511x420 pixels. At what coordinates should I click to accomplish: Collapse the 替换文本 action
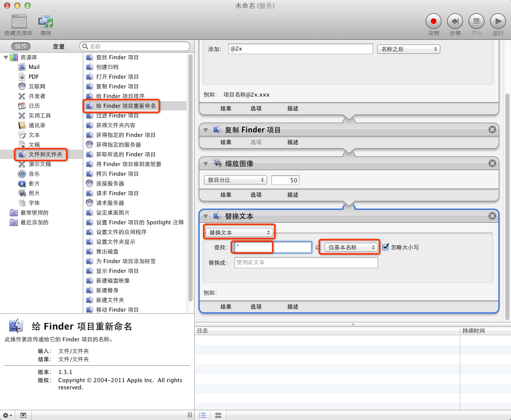tap(205, 216)
